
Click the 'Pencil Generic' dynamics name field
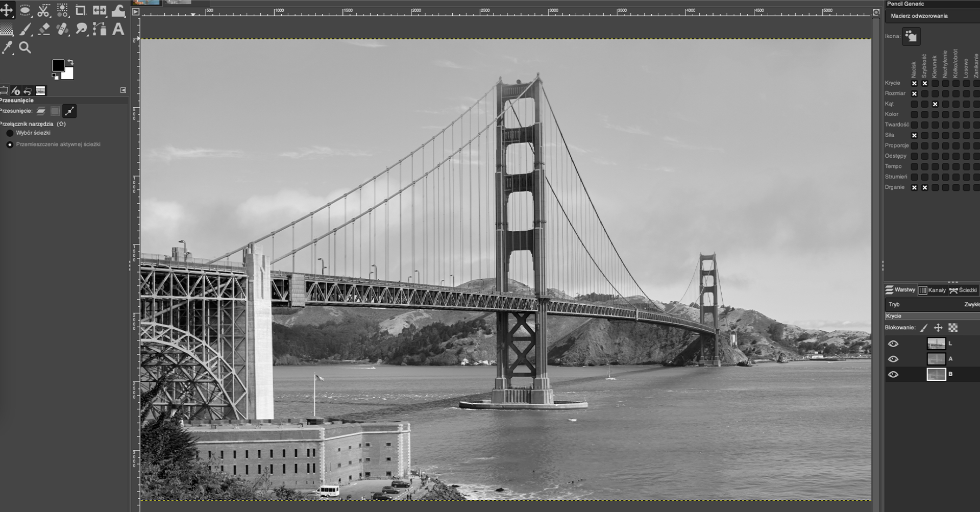932,4
